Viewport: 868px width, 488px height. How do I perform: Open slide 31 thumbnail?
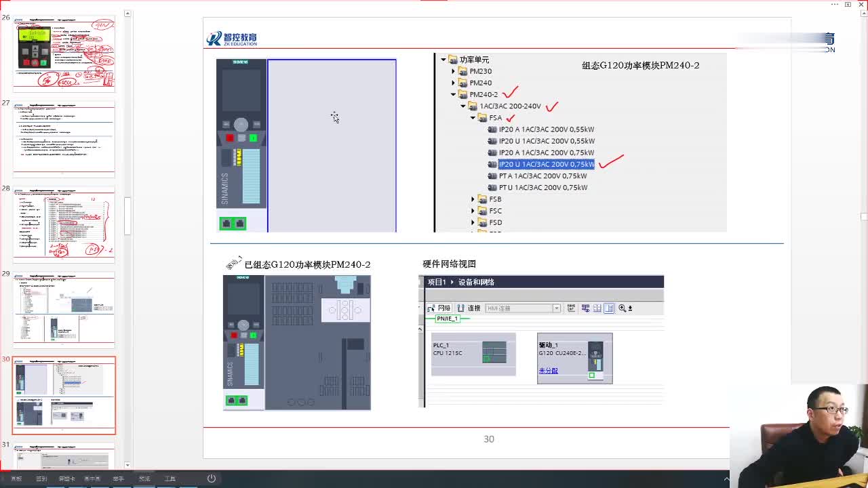(x=64, y=456)
